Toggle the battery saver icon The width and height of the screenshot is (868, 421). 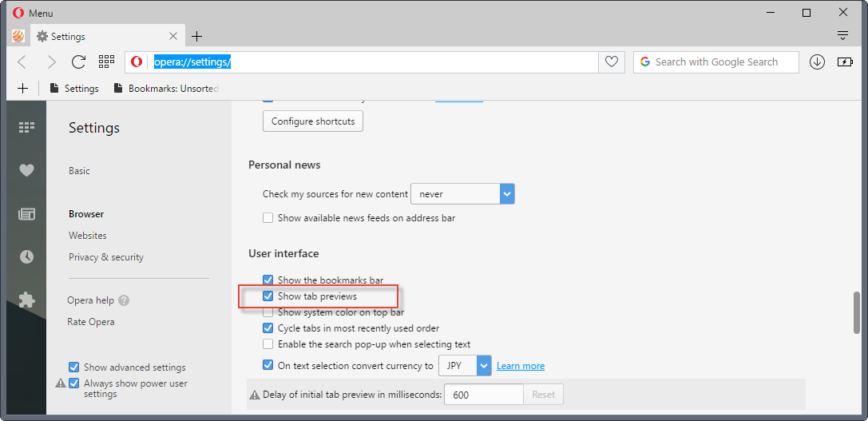click(x=846, y=62)
